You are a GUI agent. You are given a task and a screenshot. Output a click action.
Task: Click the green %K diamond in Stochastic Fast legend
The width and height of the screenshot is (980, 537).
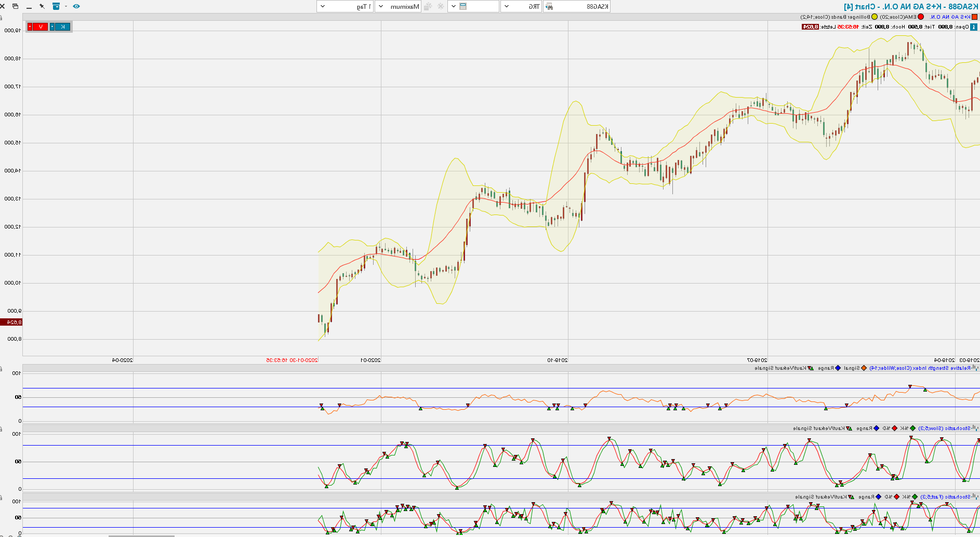(915, 497)
